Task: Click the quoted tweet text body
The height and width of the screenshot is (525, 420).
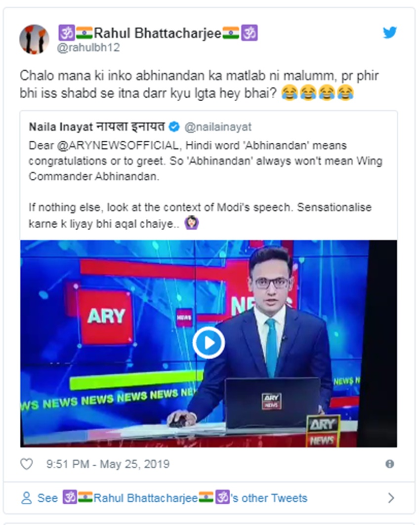Action: [x=205, y=184]
